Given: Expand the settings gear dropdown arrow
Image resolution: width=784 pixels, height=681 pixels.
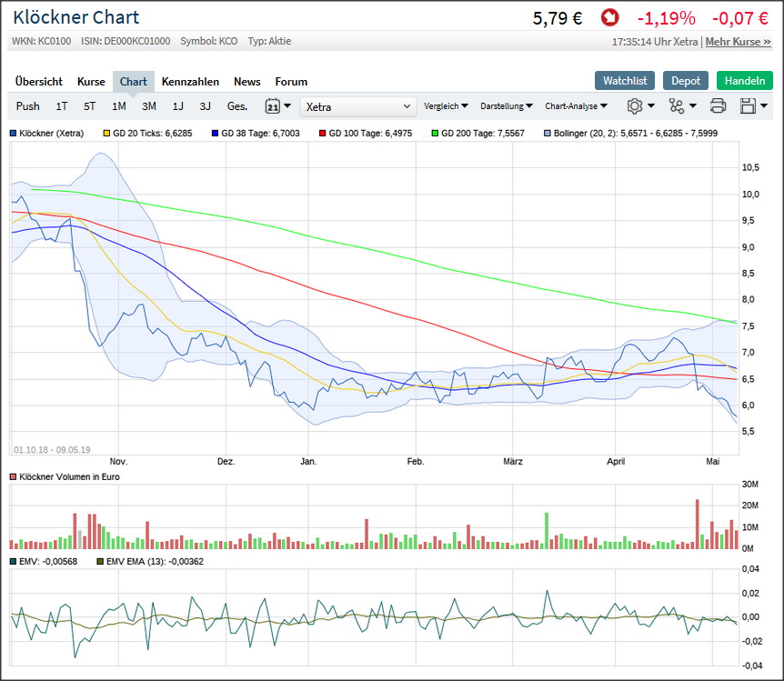Looking at the screenshot, I should pos(651,106).
